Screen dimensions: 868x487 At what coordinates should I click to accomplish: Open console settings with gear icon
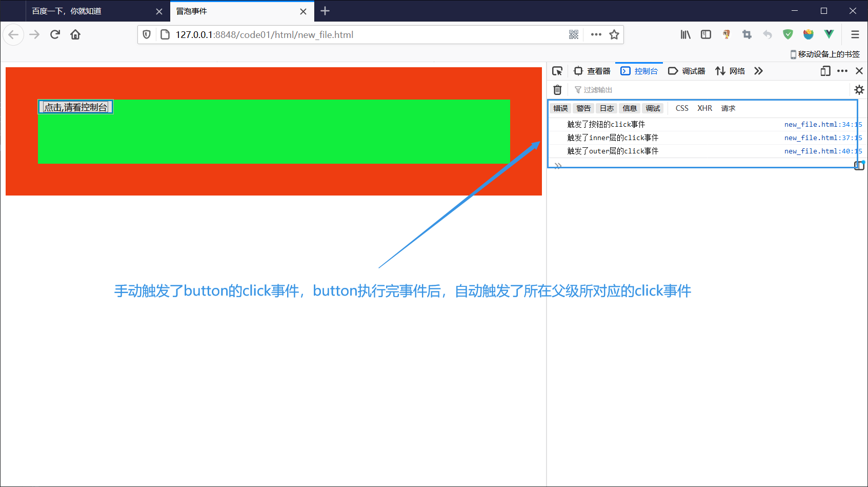[859, 90]
